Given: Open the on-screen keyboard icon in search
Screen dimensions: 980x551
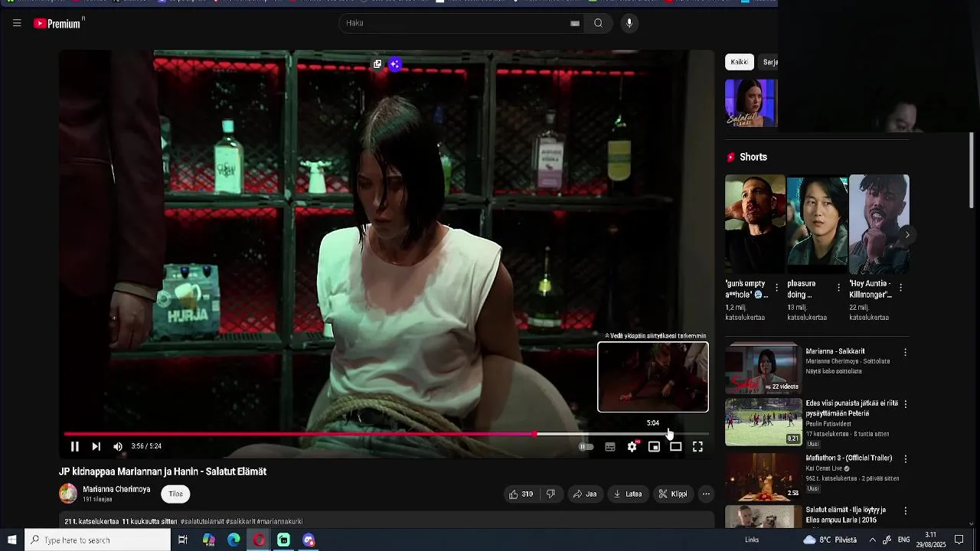Looking at the screenshot, I should pyautogui.click(x=575, y=23).
